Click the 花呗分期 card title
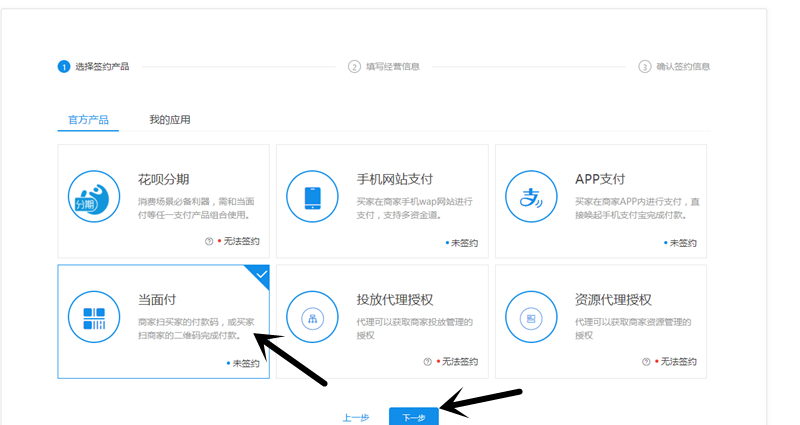Image resolution: width=800 pixels, height=425 pixels. click(164, 179)
